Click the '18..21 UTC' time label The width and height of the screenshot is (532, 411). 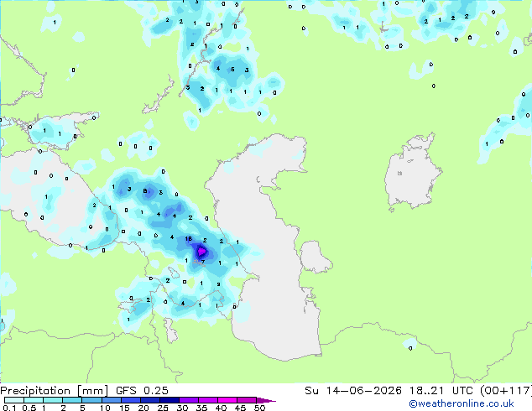tap(440, 391)
